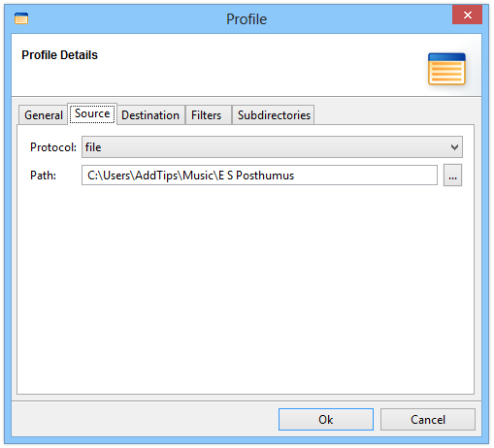
Task: Close the Profile dialog window
Action: point(467,15)
